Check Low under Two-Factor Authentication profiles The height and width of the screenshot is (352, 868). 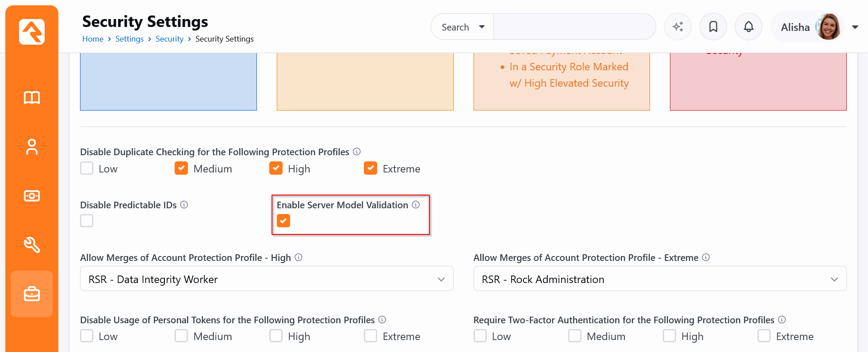point(480,336)
